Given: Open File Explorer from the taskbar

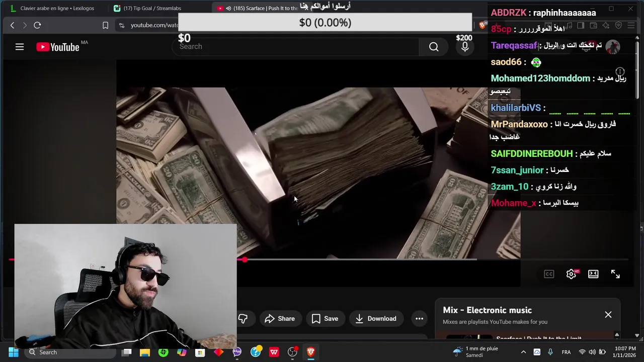Looking at the screenshot, I should (145, 352).
